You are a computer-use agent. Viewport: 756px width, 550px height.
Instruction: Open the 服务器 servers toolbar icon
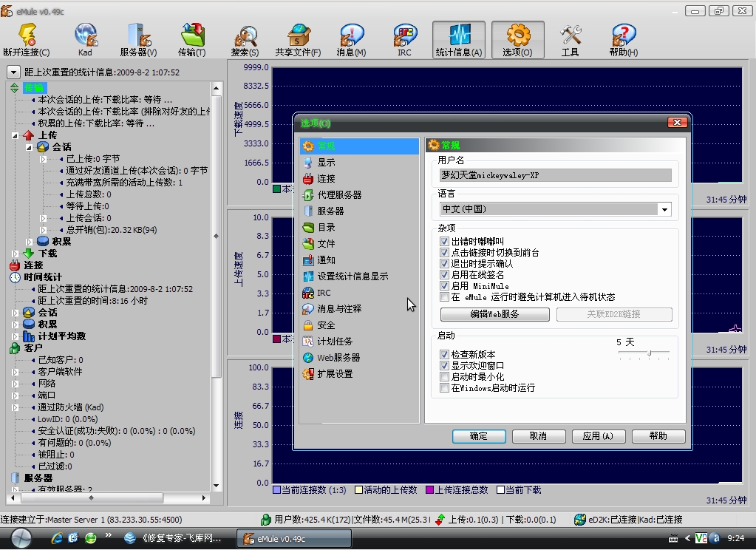click(138, 40)
